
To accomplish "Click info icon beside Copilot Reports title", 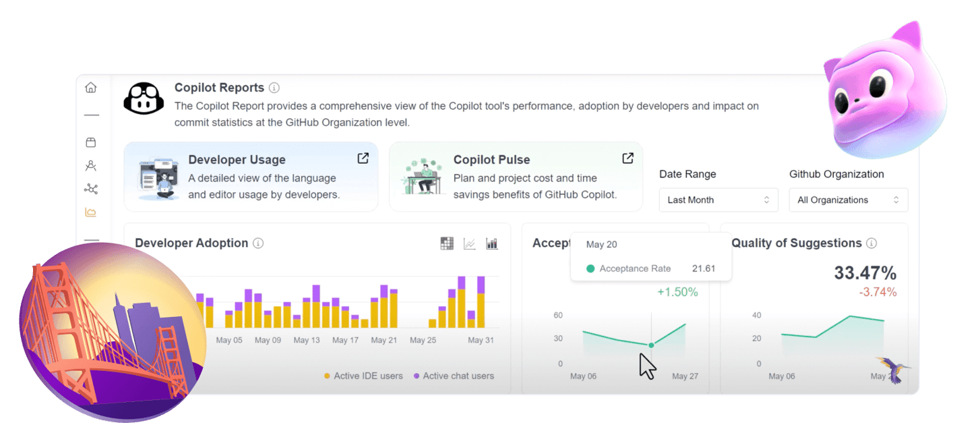I will (x=274, y=88).
